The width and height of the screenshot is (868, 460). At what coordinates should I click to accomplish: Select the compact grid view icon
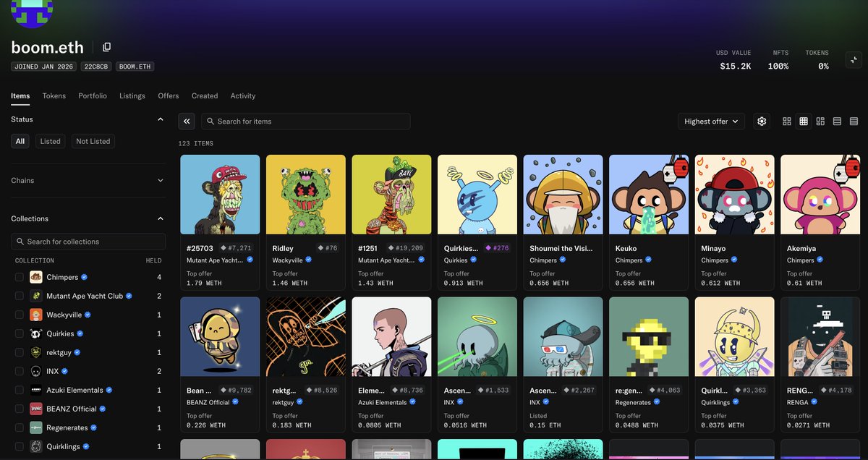click(x=804, y=122)
